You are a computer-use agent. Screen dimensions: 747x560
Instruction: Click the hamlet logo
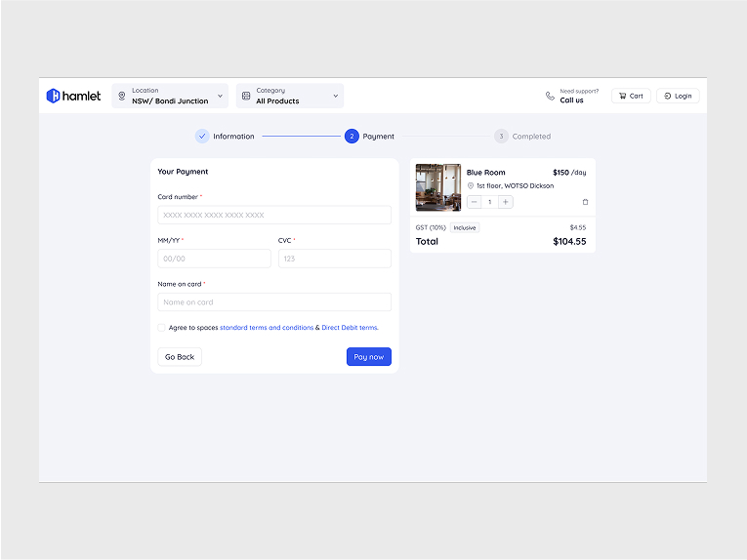point(73,96)
